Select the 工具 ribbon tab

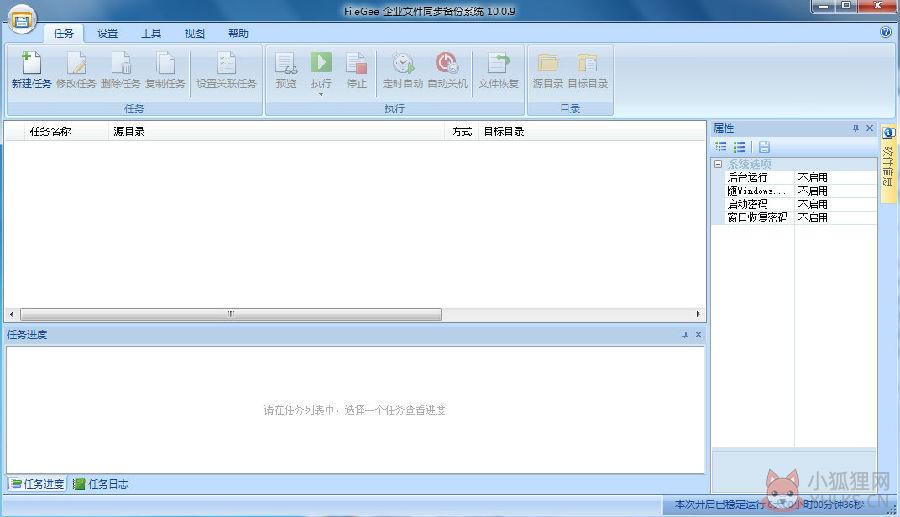pos(151,33)
